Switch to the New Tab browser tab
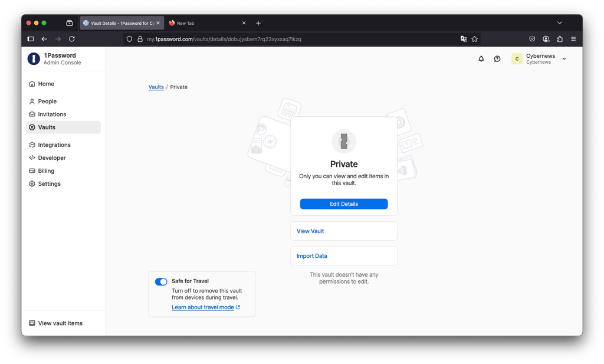This screenshot has width=604, height=364. (207, 23)
